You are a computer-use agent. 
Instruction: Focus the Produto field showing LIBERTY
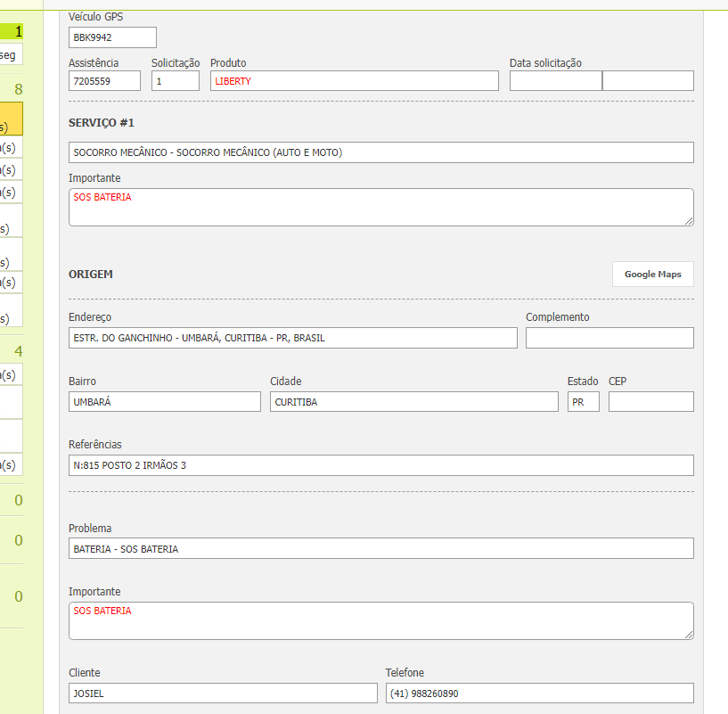354,81
